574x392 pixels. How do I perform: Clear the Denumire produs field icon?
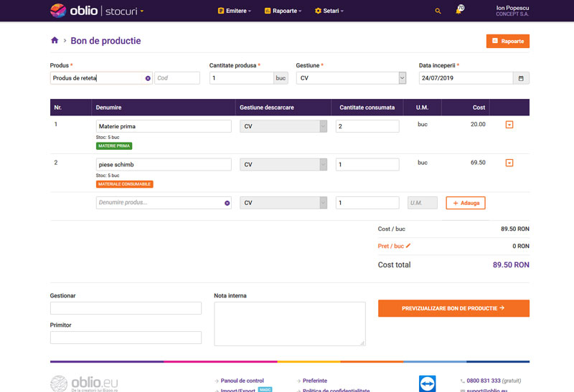click(227, 203)
